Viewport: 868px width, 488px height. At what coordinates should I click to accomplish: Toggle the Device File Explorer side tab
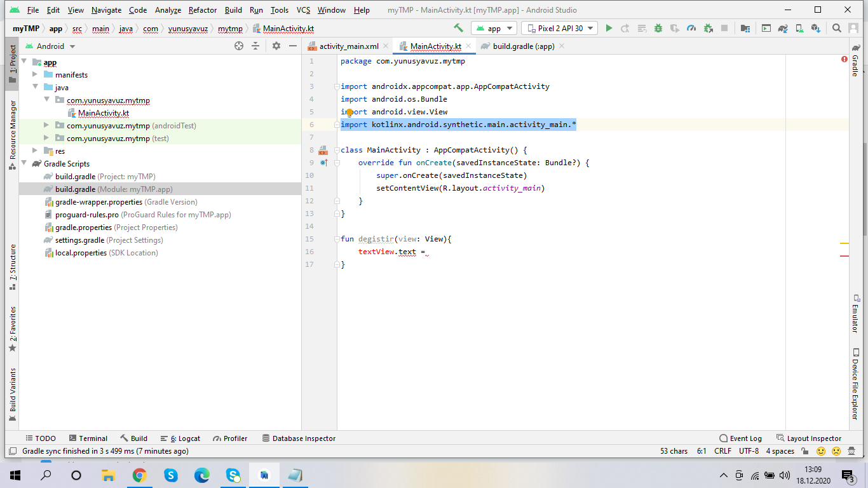click(855, 384)
